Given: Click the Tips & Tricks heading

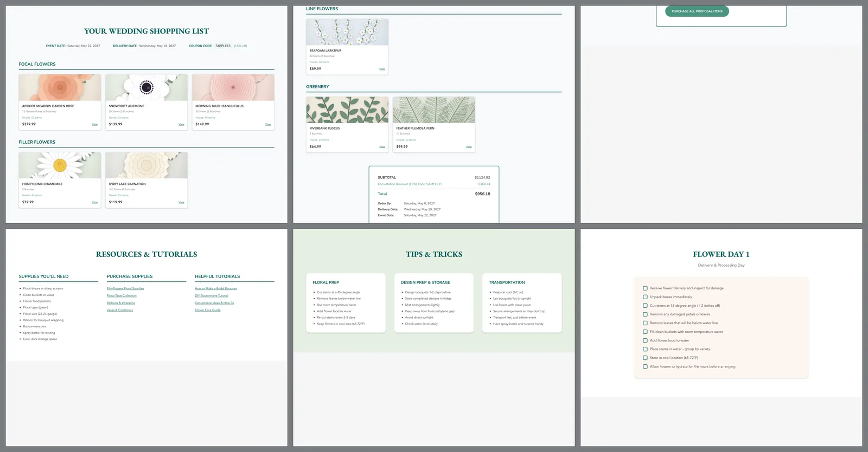Looking at the screenshot, I should [434, 254].
